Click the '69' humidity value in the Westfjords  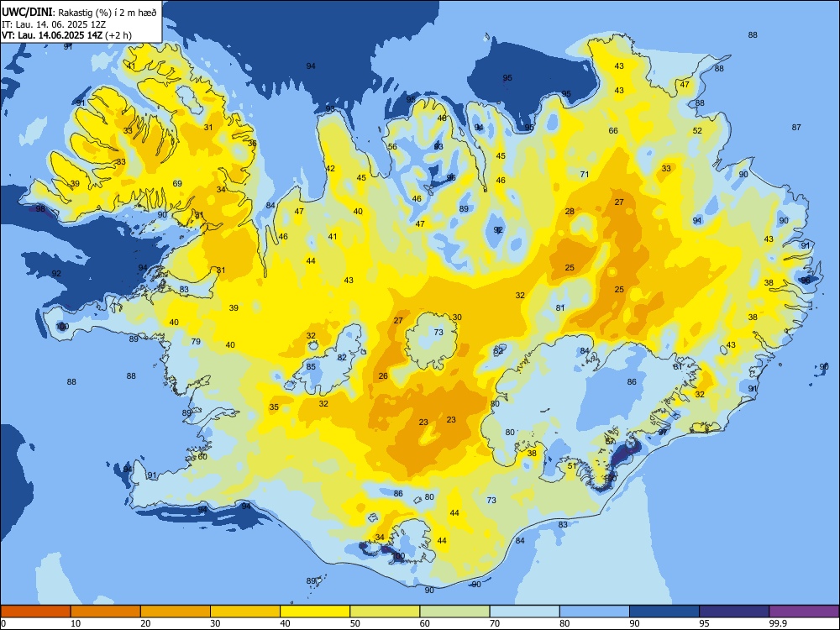pyautogui.click(x=177, y=183)
